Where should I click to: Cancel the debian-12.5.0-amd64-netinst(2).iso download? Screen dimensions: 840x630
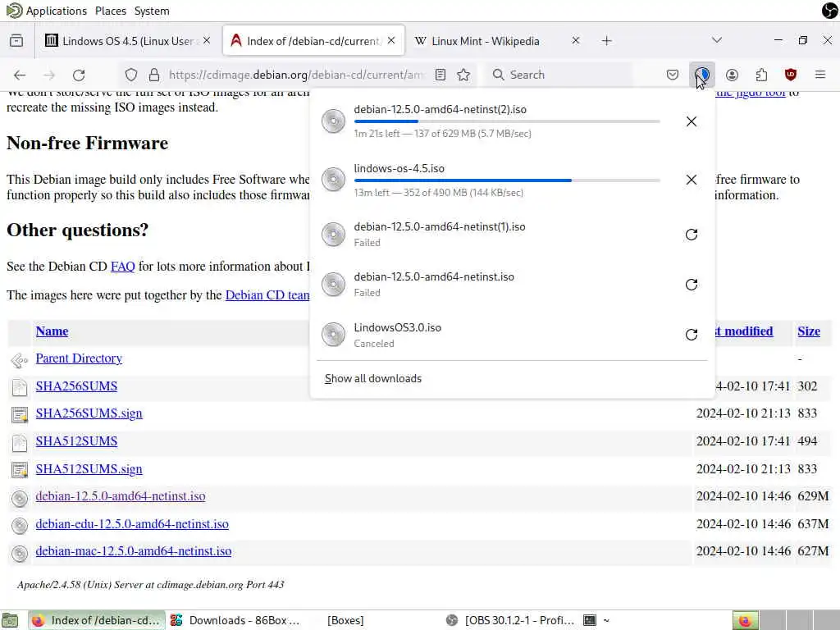click(691, 121)
